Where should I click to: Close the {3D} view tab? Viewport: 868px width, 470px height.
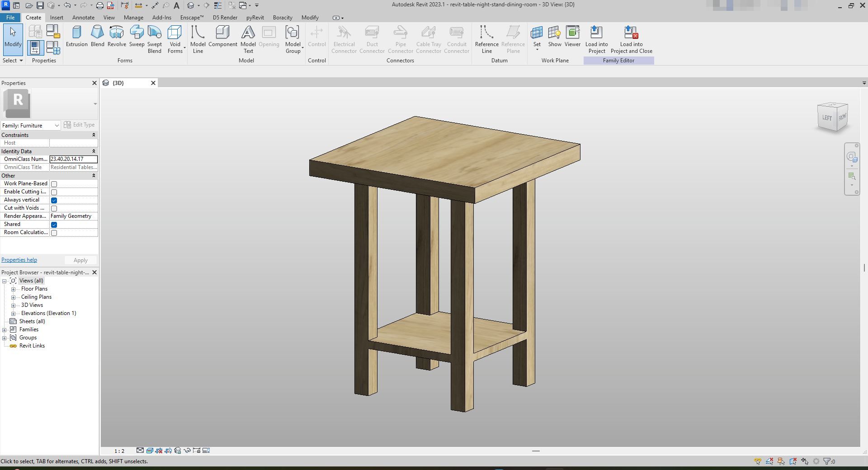point(153,83)
